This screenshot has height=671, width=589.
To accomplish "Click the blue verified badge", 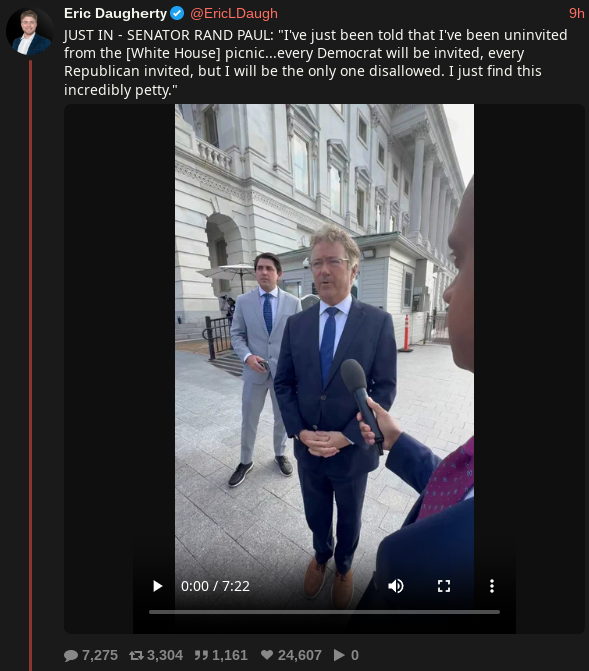I will coord(177,14).
